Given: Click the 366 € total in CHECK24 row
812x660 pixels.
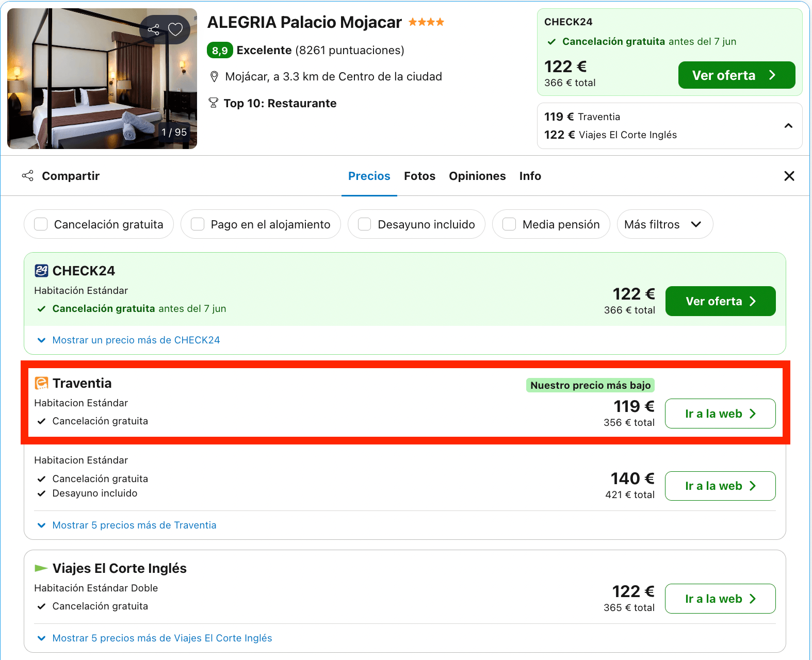Looking at the screenshot, I should (629, 310).
